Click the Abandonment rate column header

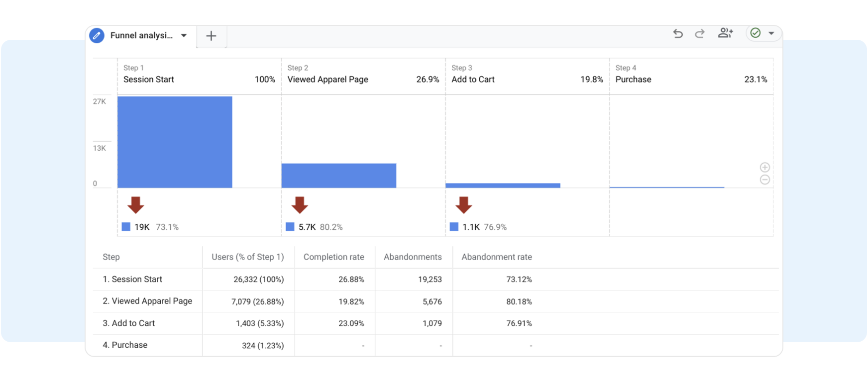pyautogui.click(x=496, y=257)
